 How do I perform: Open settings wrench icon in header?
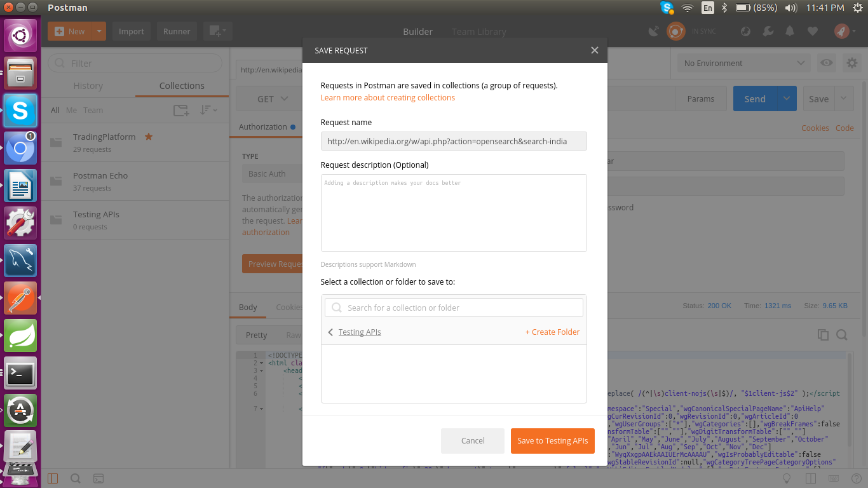coord(768,31)
